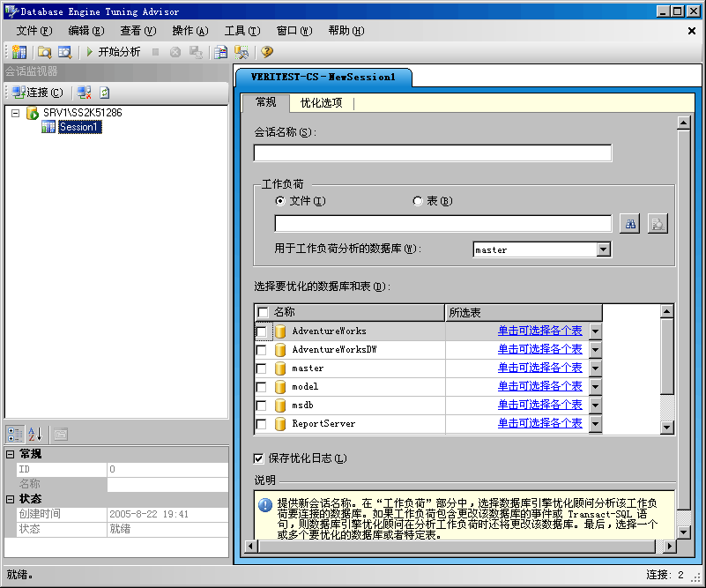The width and height of the screenshot is (706, 588).
Task: Switch to the 常规 tab
Action: pyautogui.click(x=266, y=102)
